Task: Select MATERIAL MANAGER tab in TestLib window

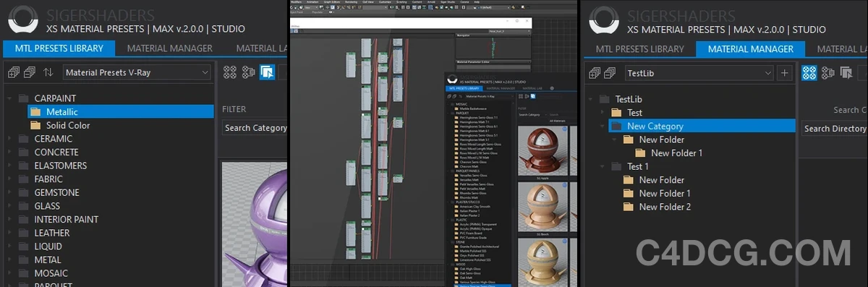Action: tap(751, 49)
